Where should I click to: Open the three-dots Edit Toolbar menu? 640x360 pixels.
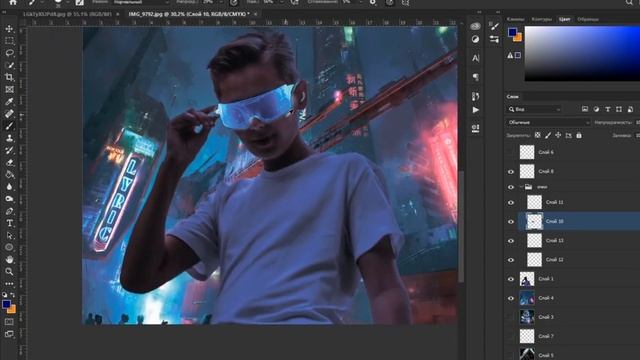tap(9, 283)
